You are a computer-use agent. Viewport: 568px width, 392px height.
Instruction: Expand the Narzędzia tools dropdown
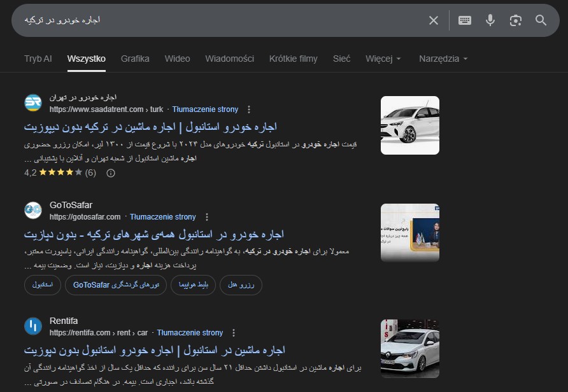[x=443, y=59]
